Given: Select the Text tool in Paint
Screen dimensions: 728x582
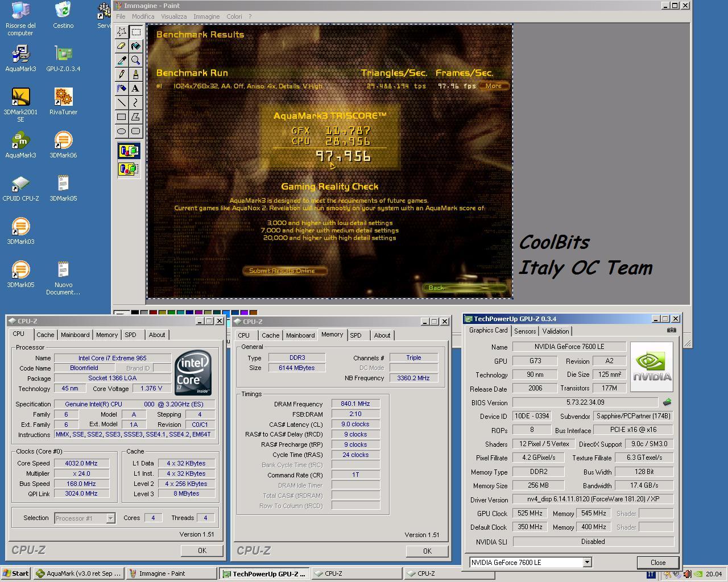Looking at the screenshot, I should (x=135, y=89).
